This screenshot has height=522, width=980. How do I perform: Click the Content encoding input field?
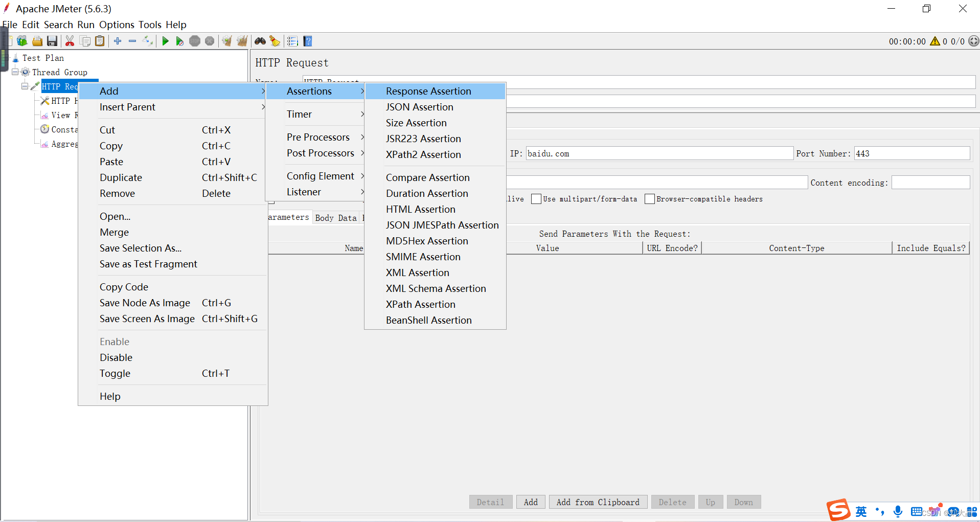tap(931, 183)
